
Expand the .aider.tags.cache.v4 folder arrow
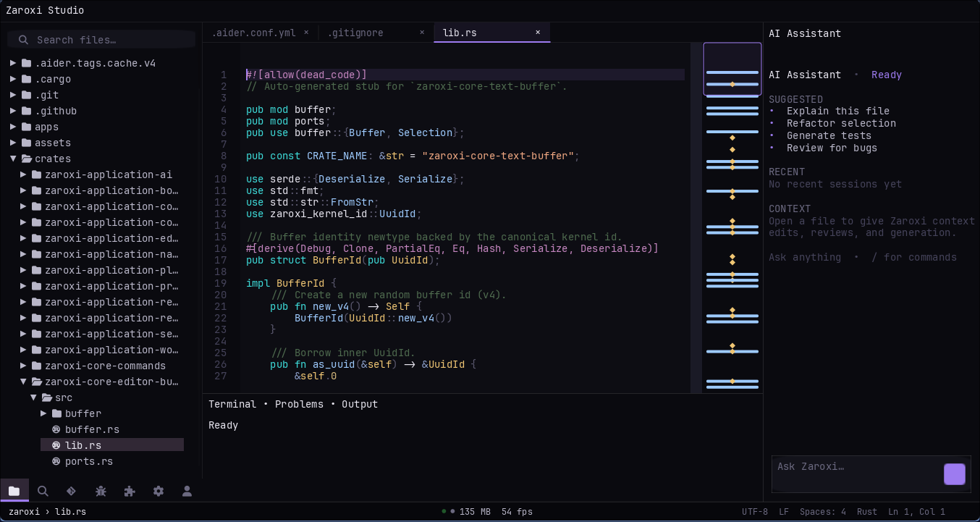[x=13, y=63]
